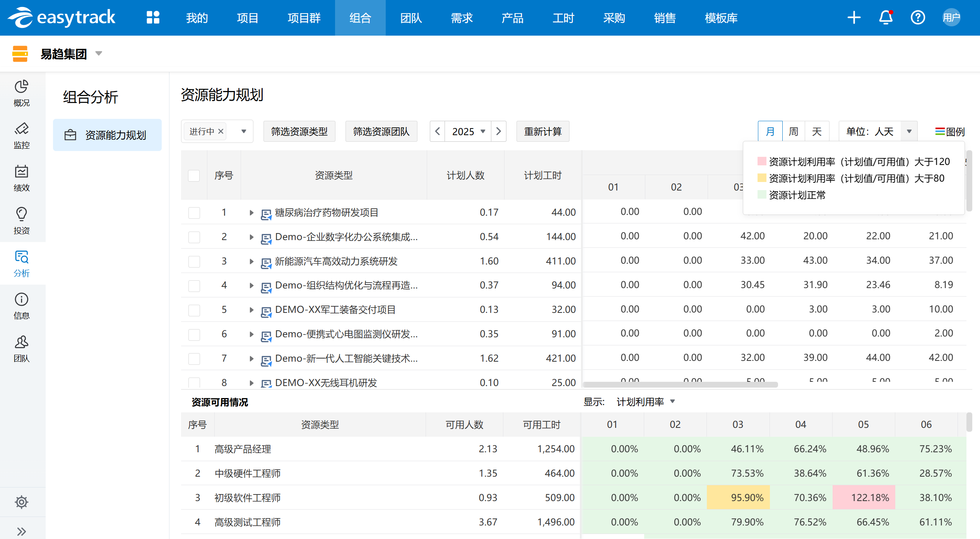The image size is (980, 539).
Task: Open the help question mark icon
Action: (917, 18)
